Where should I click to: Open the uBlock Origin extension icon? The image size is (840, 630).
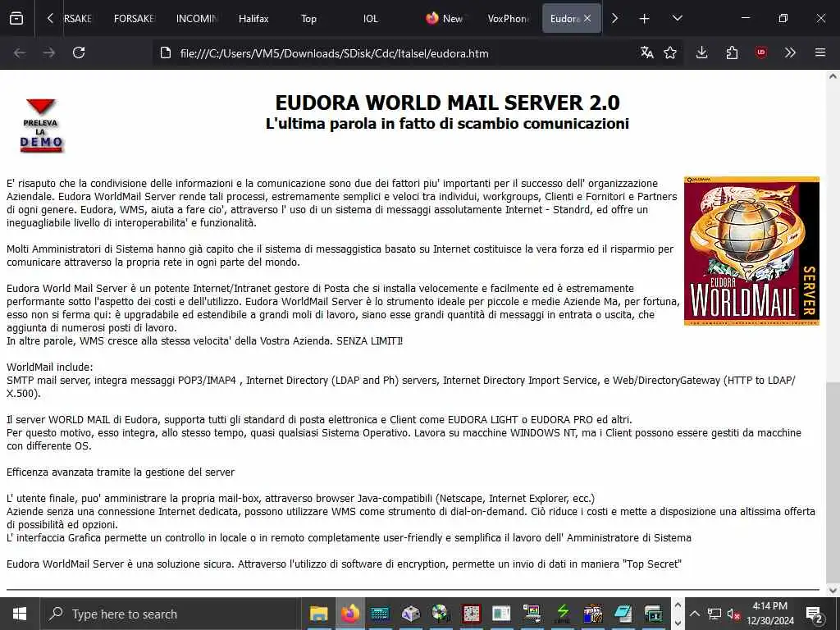(760, 52)
